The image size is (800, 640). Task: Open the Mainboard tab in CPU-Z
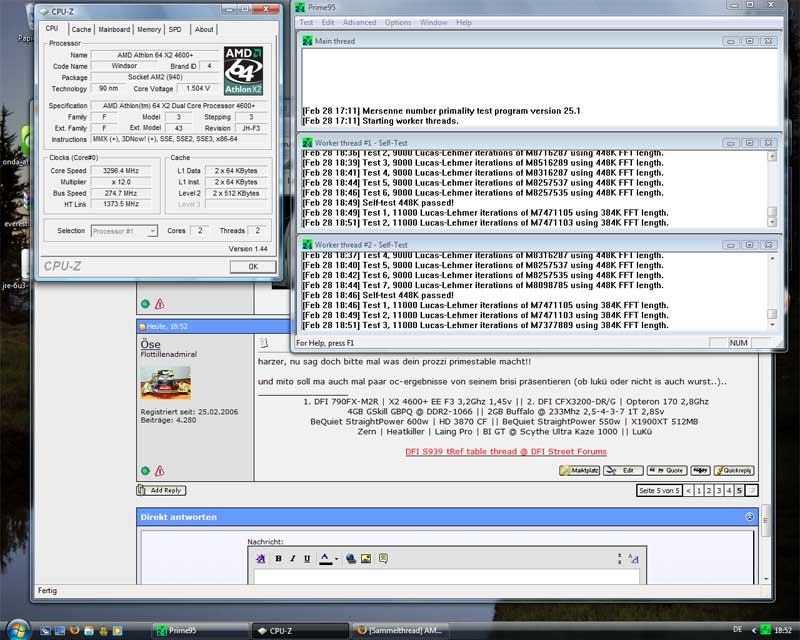pos(114,30)
